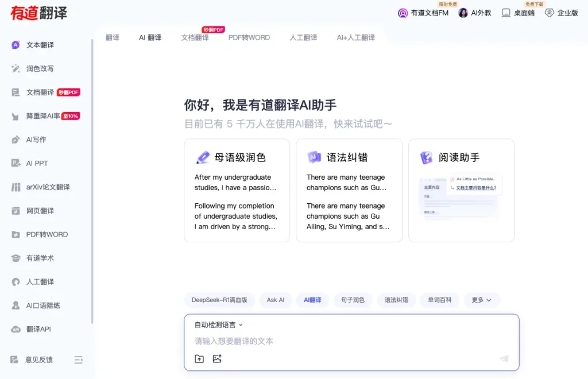Click the 你好，我是有道翻译AI助手 heading
Image resolution: width=588 pixels, height=379 pixels.
pos(260,105)
